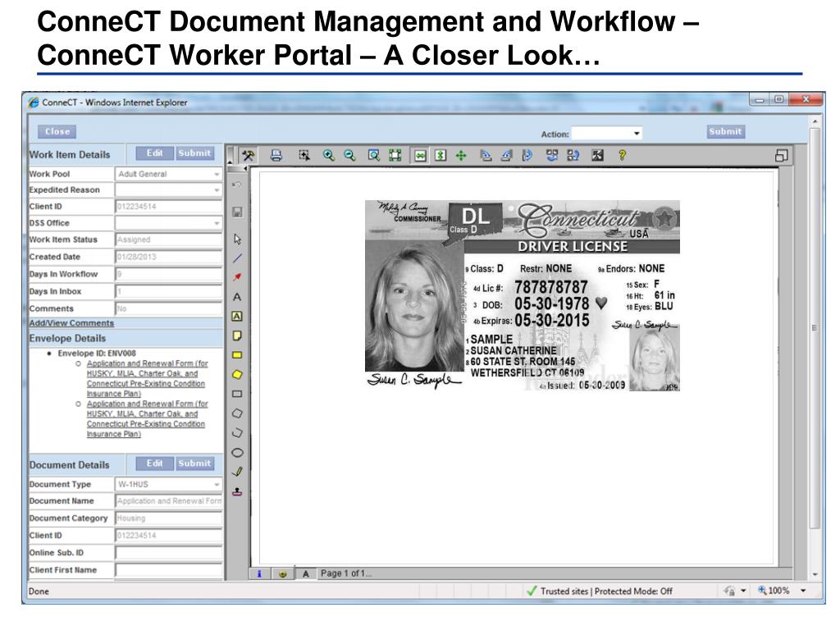
Task: Select the plain text annotation tool
Action: pos(237,297)
